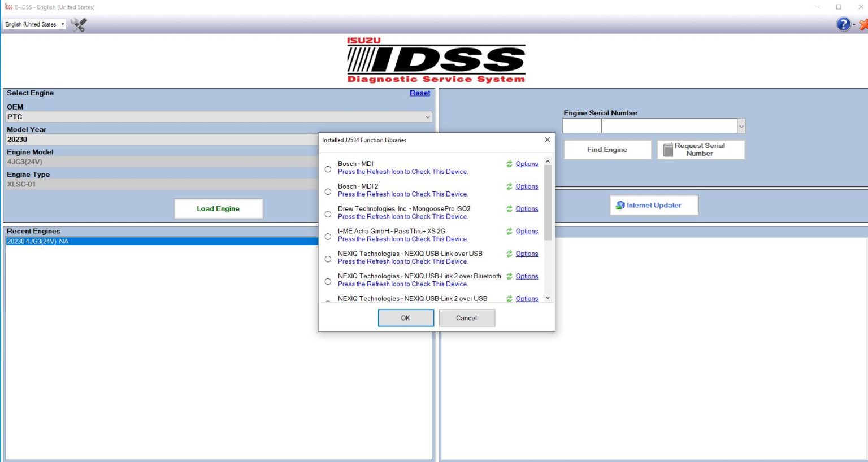Refresh NEXIQ USB-Link 2 over Bluetooth device
The height and width of the screenshot is (462, 868).
coord(508,276)
